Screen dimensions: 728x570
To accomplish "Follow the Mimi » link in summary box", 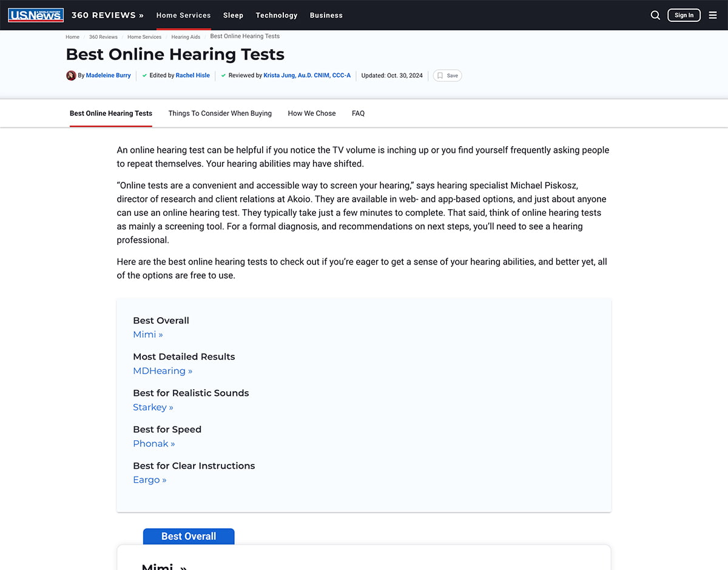I will point(148,335).
